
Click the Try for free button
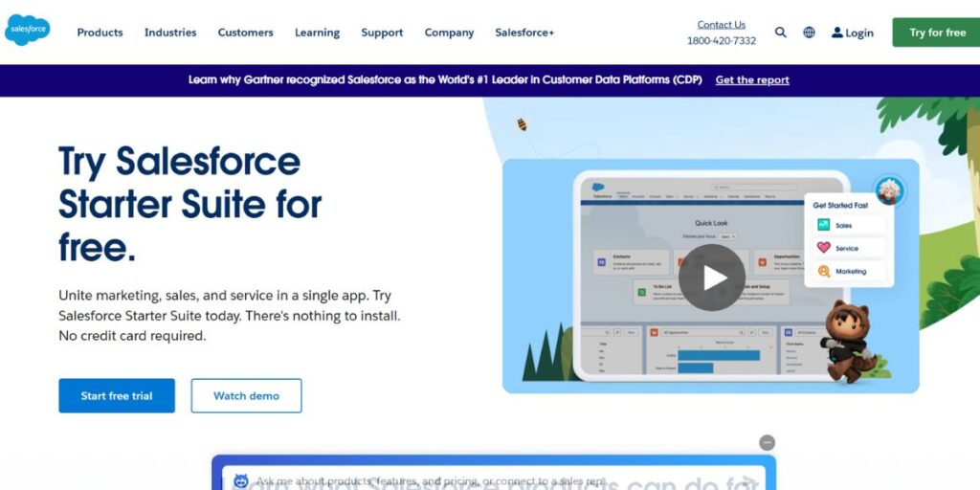point(936,33)
